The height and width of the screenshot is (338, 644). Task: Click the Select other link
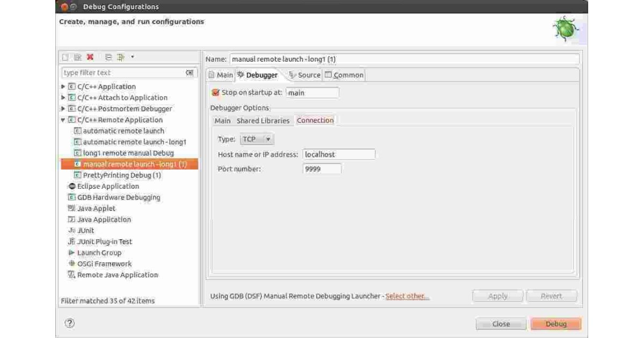406,296
